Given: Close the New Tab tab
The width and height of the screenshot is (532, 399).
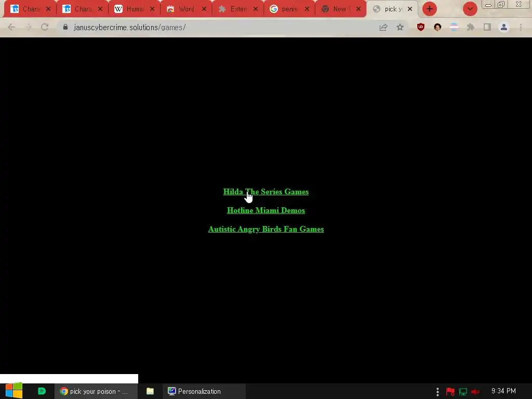Looking at the screenshot, I should (358, 9).
